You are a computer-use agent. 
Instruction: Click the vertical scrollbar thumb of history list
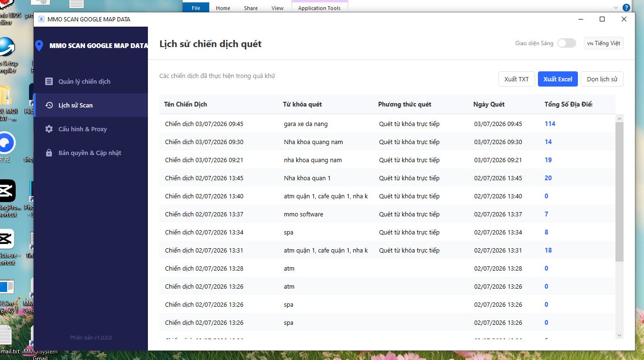pyautogui.click(x=619, y=191)
